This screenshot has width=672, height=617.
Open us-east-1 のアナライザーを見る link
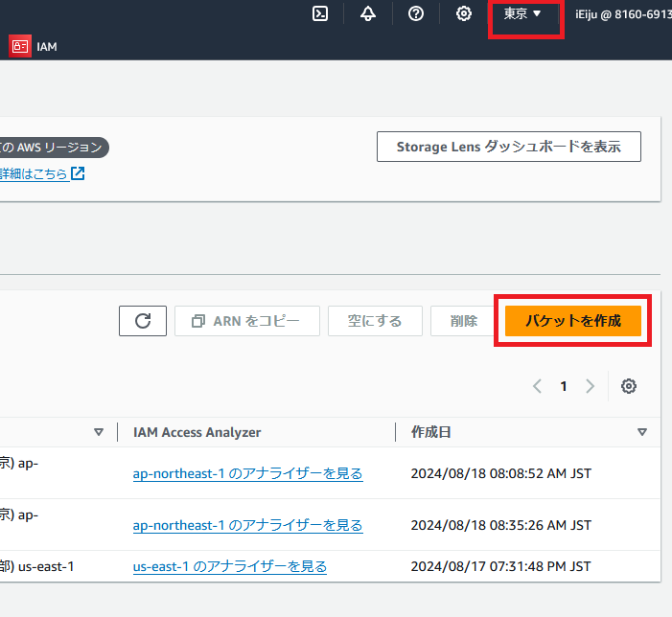230,566
